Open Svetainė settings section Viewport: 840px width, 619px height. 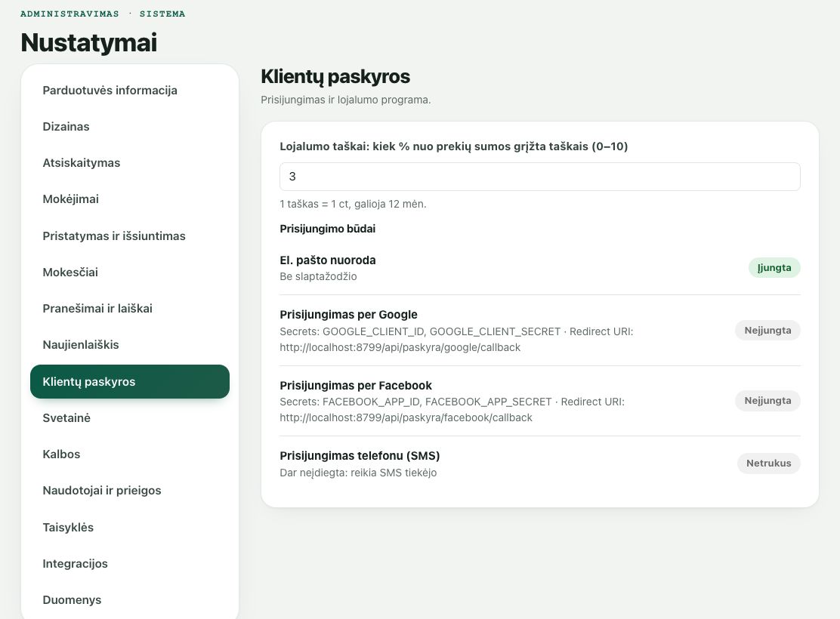pyautogui.click(x=130, y=417)
